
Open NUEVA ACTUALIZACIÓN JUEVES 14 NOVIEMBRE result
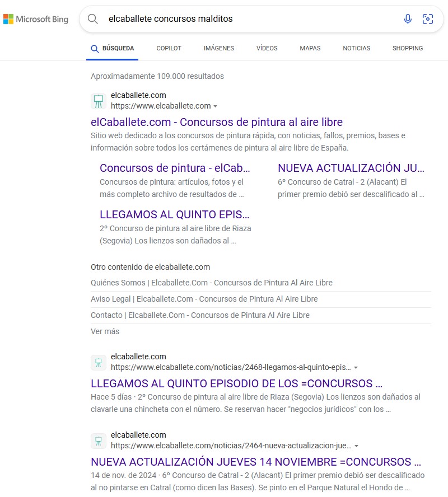(x=256, y=462)
